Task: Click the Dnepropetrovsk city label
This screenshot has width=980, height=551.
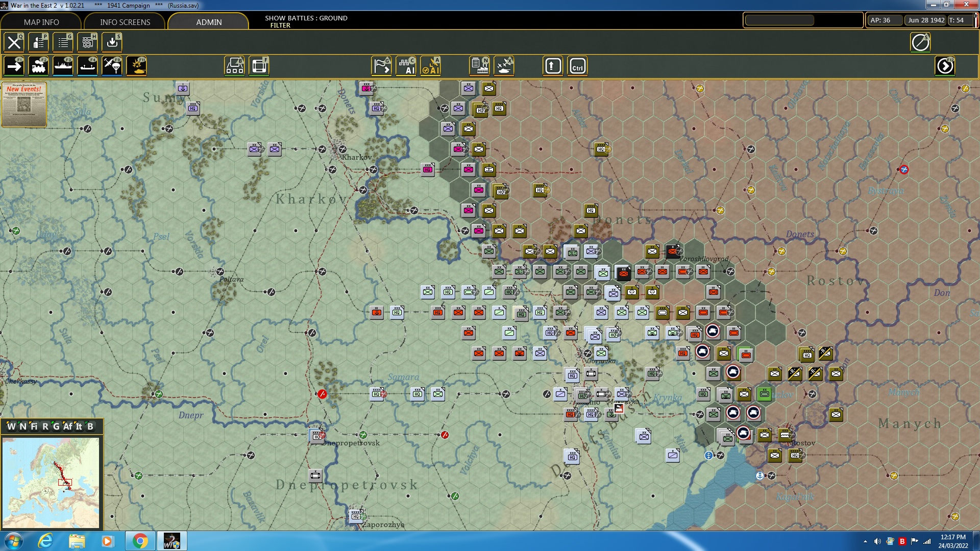Action: click(x=351, y=443)
